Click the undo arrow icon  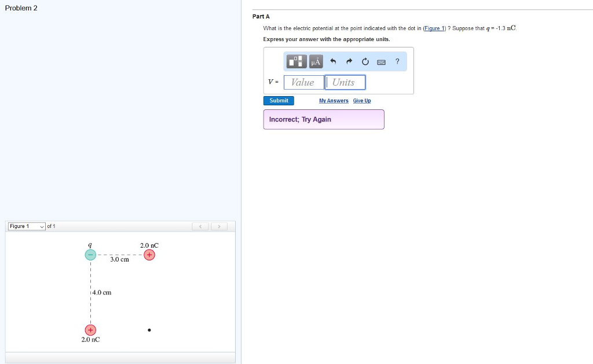333,61
